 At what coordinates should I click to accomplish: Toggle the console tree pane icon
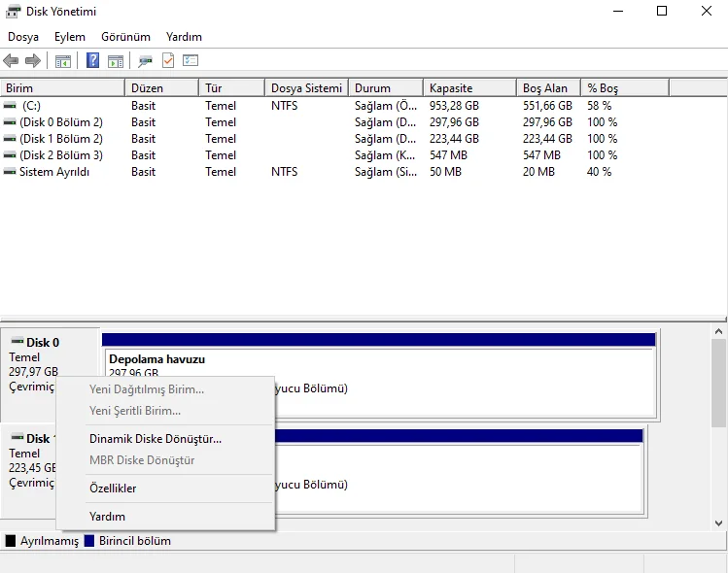(63, 61)
